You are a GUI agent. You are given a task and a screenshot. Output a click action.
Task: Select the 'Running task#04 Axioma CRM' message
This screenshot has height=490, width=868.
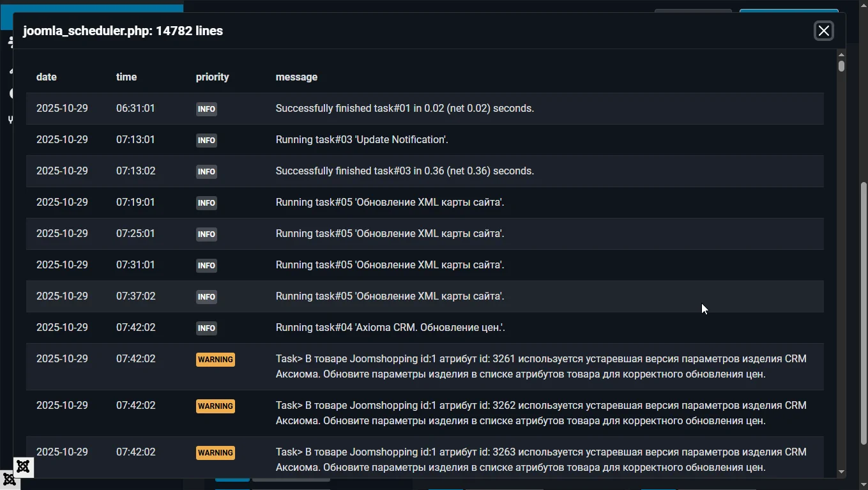coord(390,328)
